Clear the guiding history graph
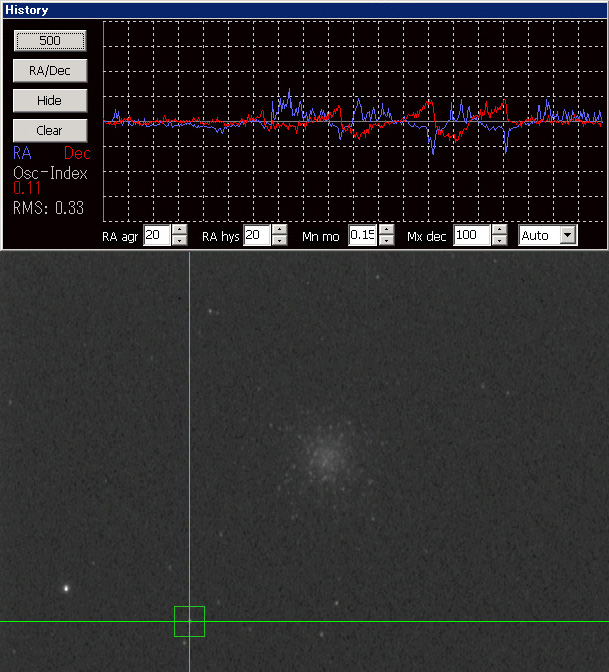Screen dimensions: 609x672 pyautogui.click(x=50, y=130)
